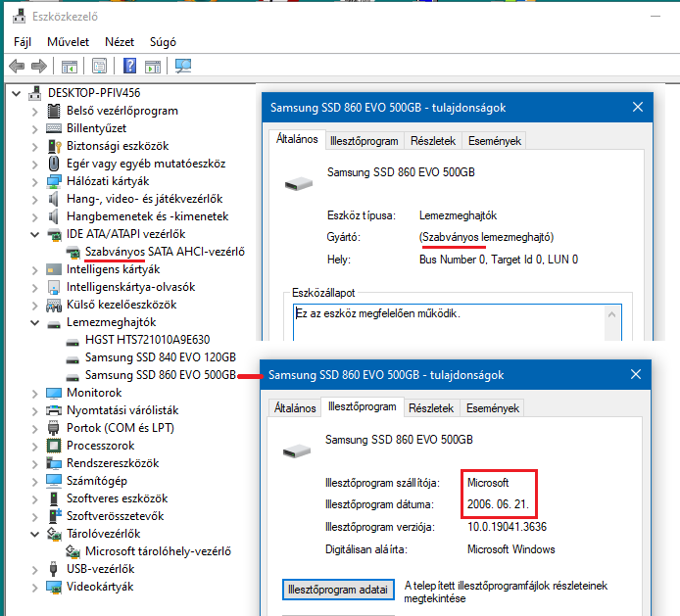Open the Properties toolbar icon
Screen dimensions: 680x616
point(99,67)
